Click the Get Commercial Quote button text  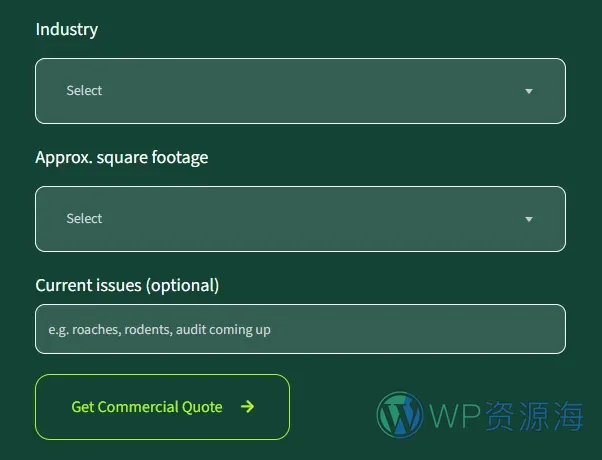pos(147,407)
